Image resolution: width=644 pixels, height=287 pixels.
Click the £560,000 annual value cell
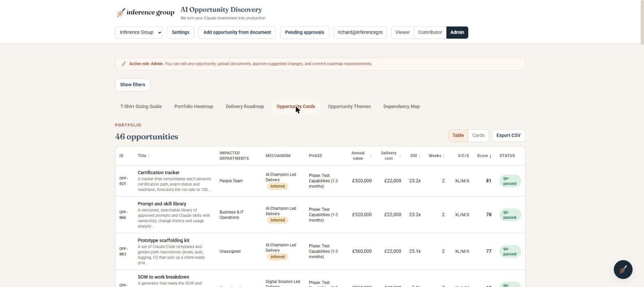point(362,252)
